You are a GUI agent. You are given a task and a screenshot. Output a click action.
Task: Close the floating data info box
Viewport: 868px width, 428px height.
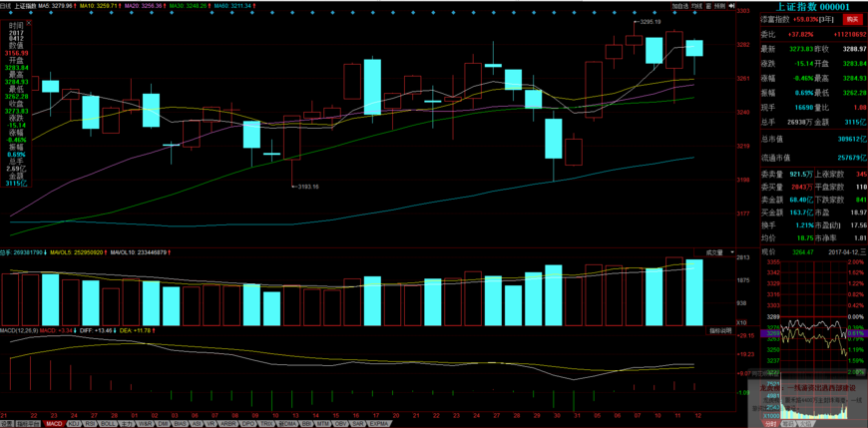(29, 22)
